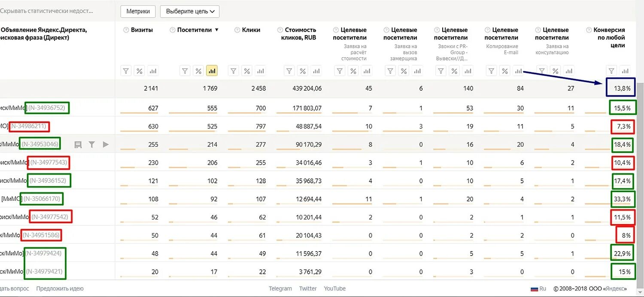Click percent icon under Заявка на консультацию
Image resolution: width=644 pixels, height=297 pixels.
click(556, 71)
